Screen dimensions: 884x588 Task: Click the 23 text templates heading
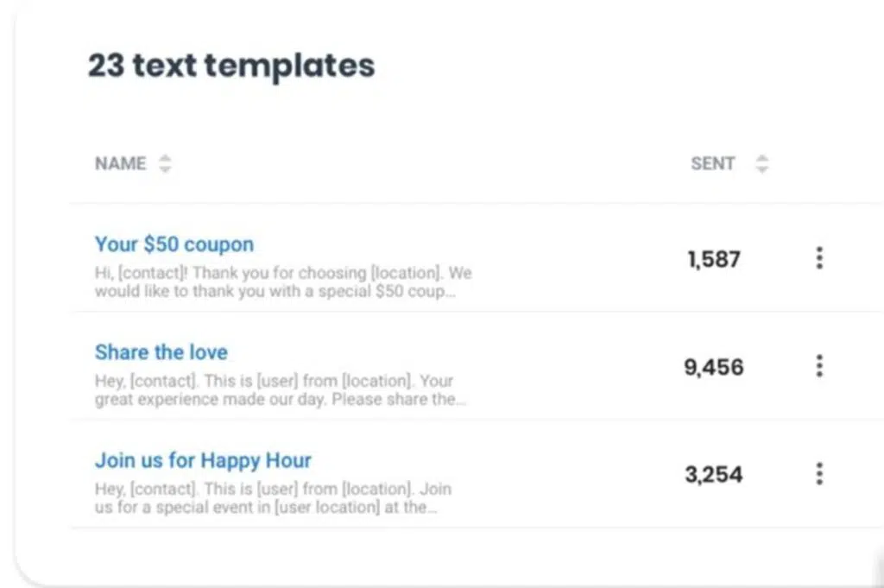point(230,65)
